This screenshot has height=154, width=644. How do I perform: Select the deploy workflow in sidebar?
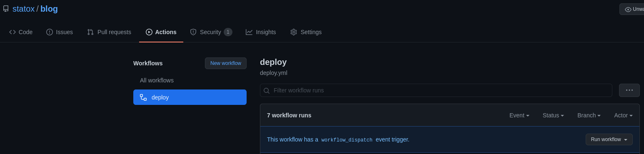tap(190, 97)
